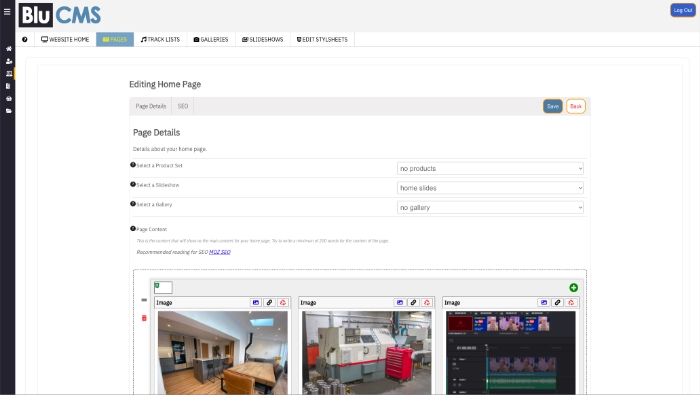Select the video editor screenshot thumbnail
The height and width of the screenshot is (395, 700).
pos(511,353)
